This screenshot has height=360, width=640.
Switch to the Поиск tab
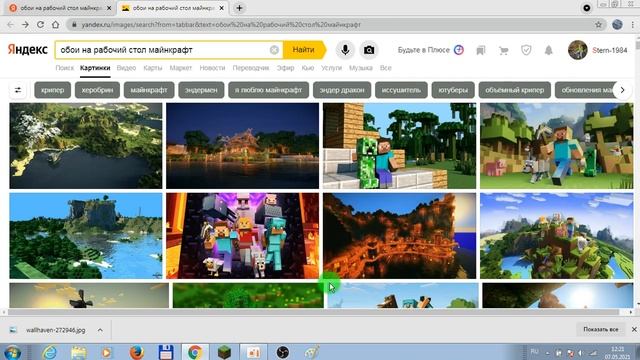pyautogui.click(x=64, y=68)
